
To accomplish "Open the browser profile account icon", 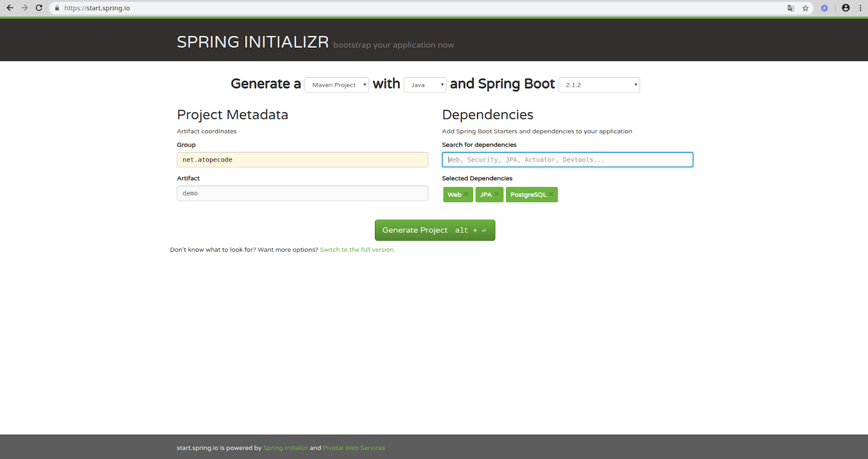I will [x=846, y=8].
